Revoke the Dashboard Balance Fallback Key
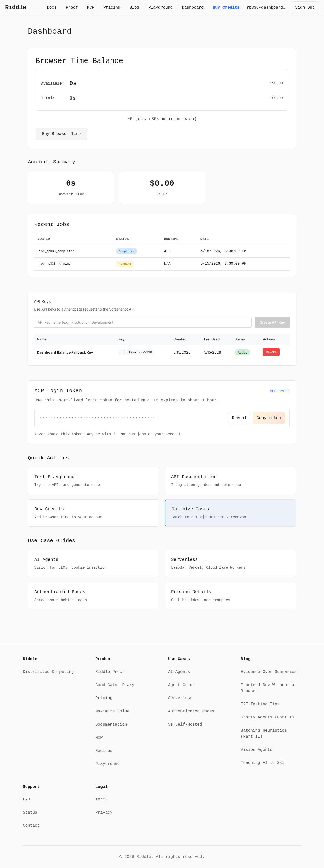This screenshot has height=868, width=324. (271, 352)
